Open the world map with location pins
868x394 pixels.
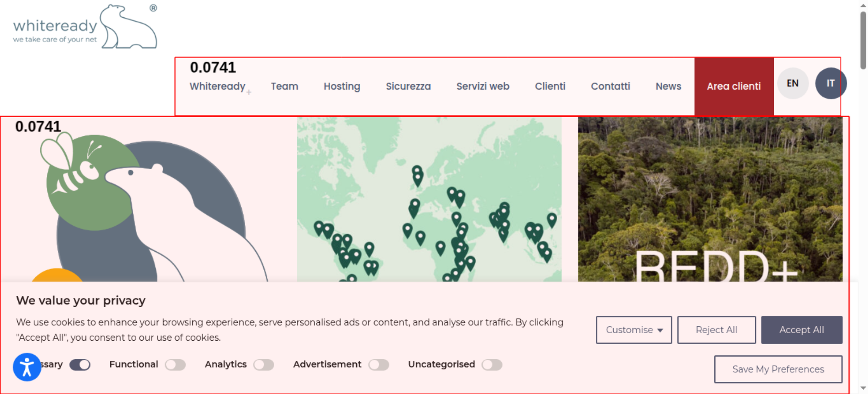pos(429,200)
